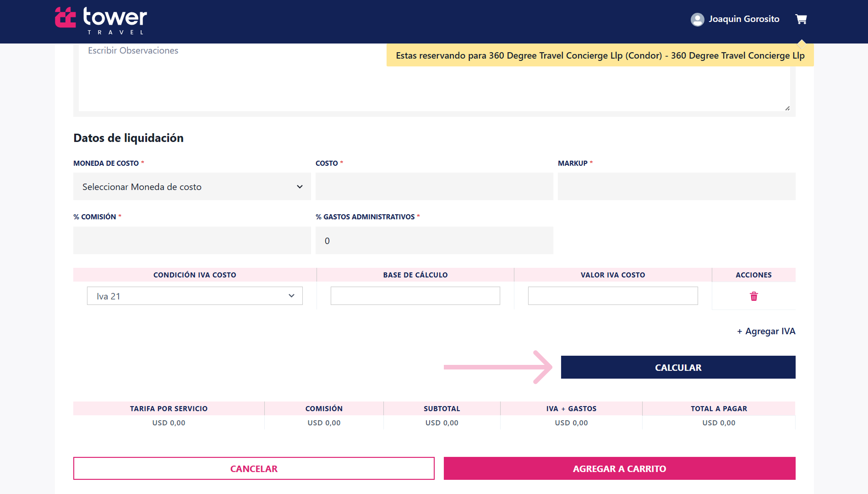This screenshot has width=868, height=494.
Task: Open the shopping cart icon
Action: pyautogui.click(x=801, y=19)
